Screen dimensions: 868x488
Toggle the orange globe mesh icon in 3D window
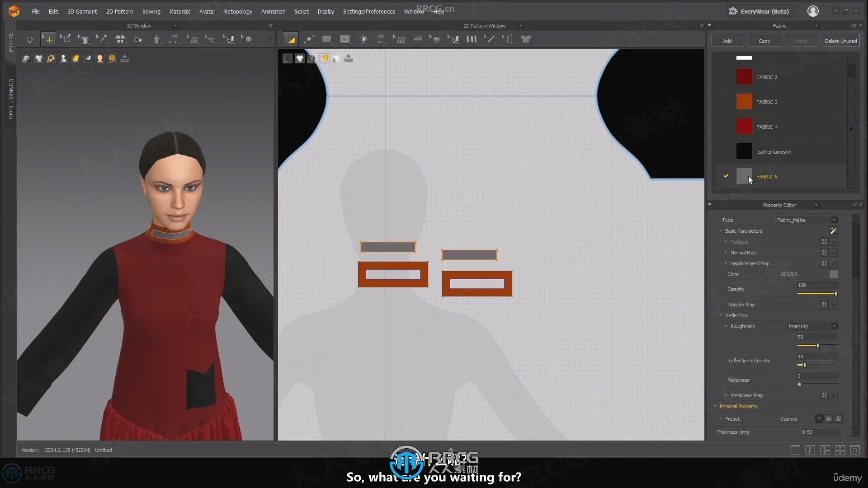(x=112, y=58)
